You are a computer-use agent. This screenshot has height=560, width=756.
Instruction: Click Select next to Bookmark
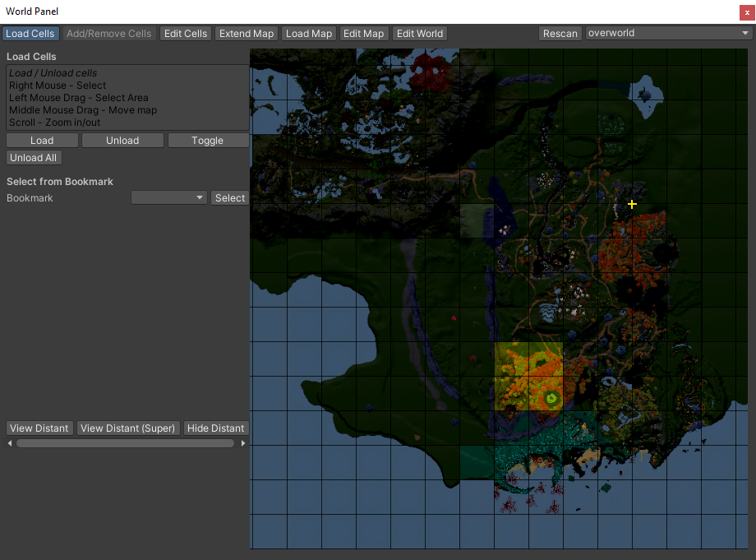pyautogui.click(x=230, y=198)
